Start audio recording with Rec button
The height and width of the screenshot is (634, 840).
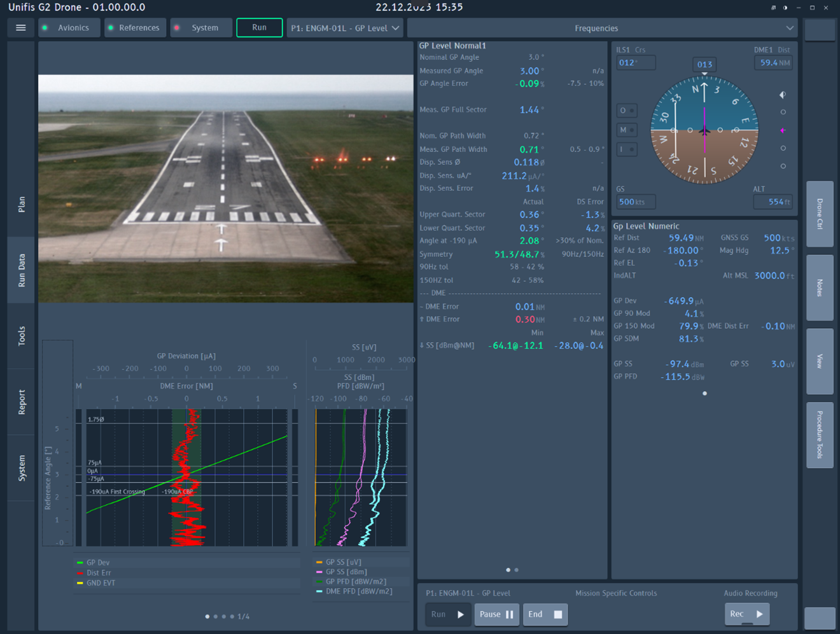[746, 614]
